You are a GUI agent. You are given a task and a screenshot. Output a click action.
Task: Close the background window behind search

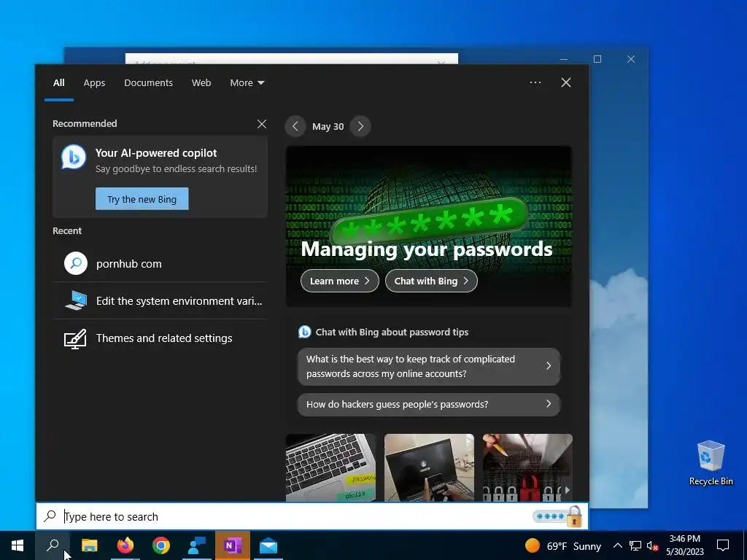(x=631, y=59)
